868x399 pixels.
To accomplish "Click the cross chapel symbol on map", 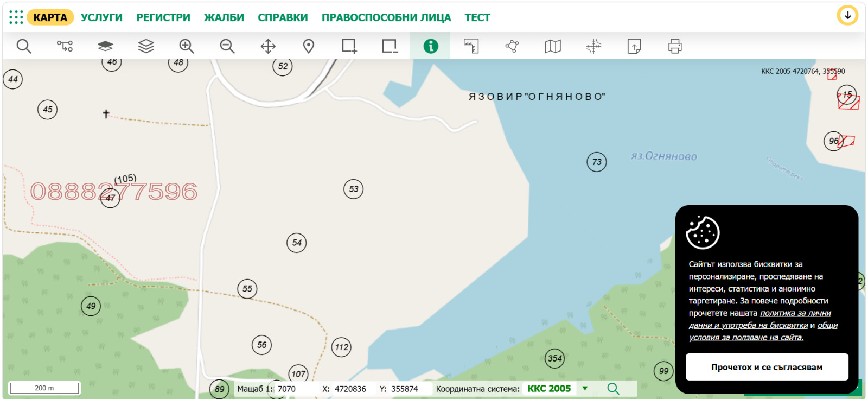I will pyautogui.click(x=106, y=114).
